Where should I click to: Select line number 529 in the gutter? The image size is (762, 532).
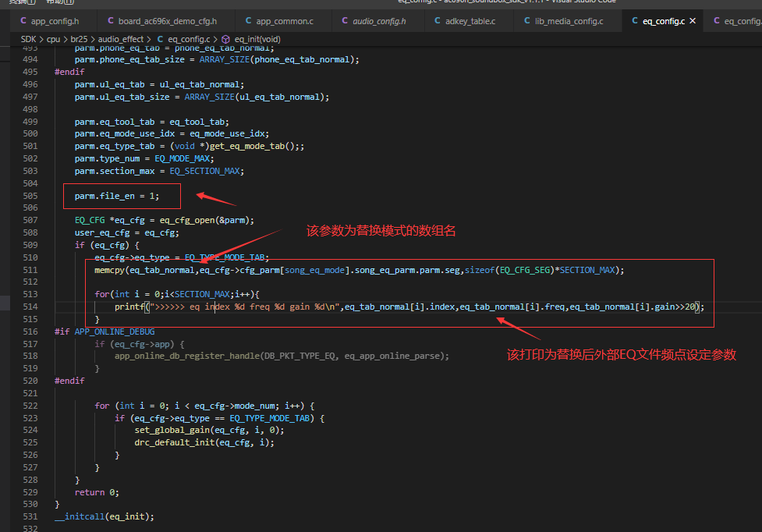pos(30,492)
